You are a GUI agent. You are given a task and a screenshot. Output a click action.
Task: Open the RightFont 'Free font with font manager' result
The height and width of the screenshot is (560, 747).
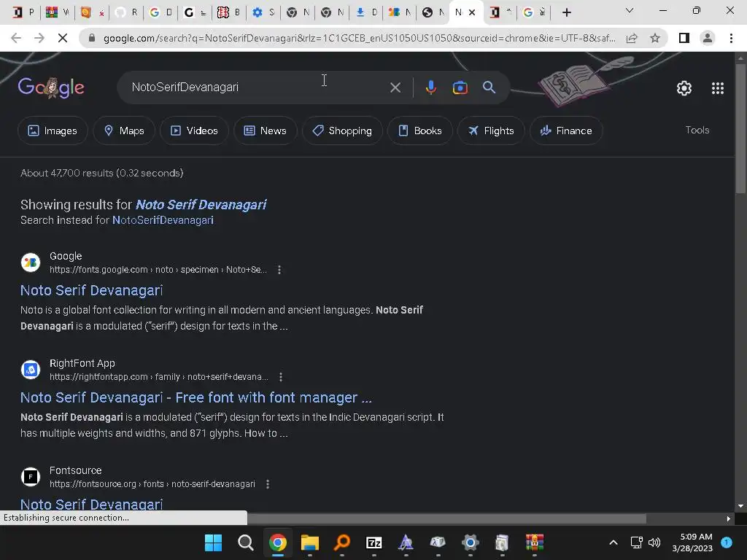click(196, 397)
